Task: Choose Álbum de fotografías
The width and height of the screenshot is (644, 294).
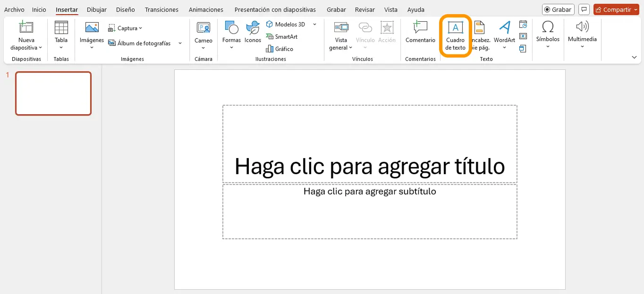Action: [x=139, y=43]
